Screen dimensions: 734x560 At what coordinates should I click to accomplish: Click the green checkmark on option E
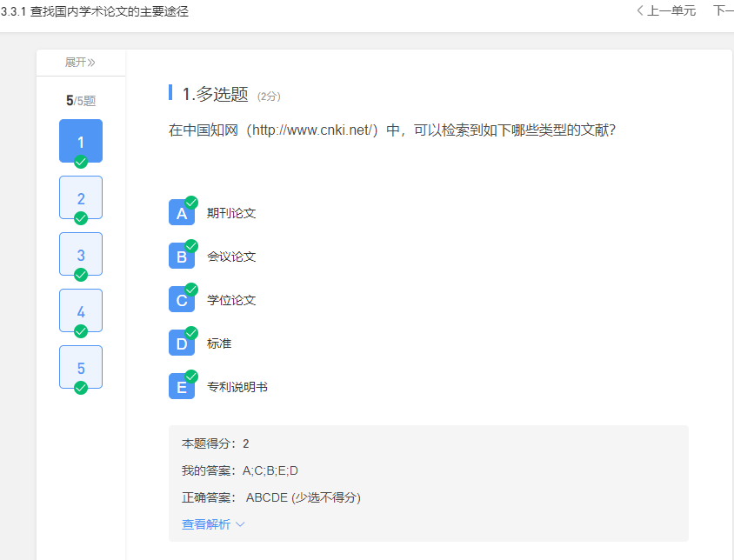pyautogui.click(x=192, y=375)
